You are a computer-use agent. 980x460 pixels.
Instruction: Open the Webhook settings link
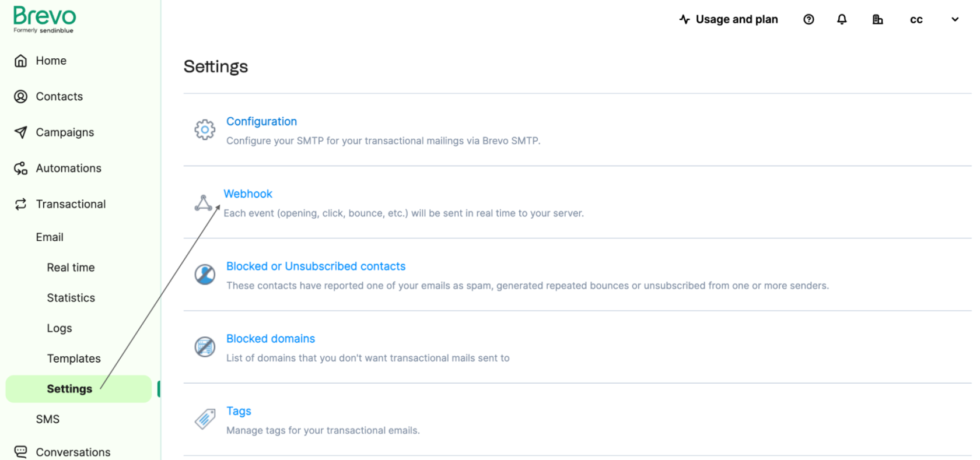tap(248, 194)
